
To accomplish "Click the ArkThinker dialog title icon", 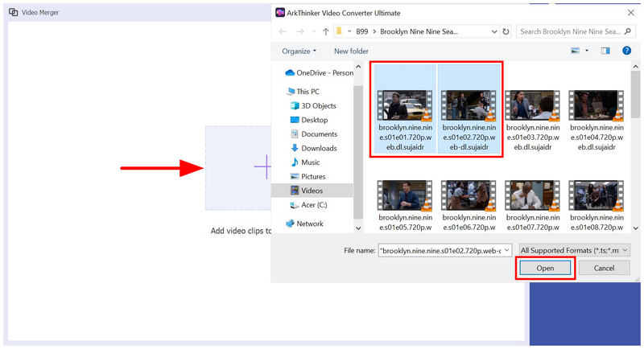I will 280,13.
